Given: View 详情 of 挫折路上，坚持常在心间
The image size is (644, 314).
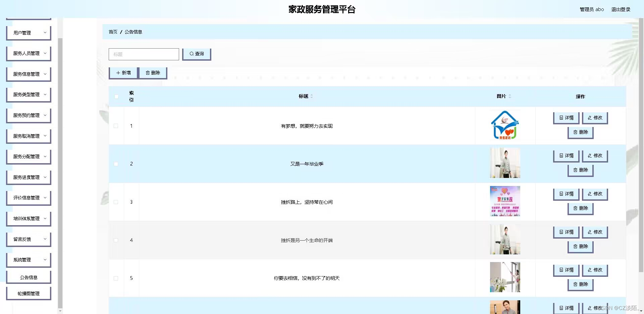Looking at the screenshot, I should point(566,194).
